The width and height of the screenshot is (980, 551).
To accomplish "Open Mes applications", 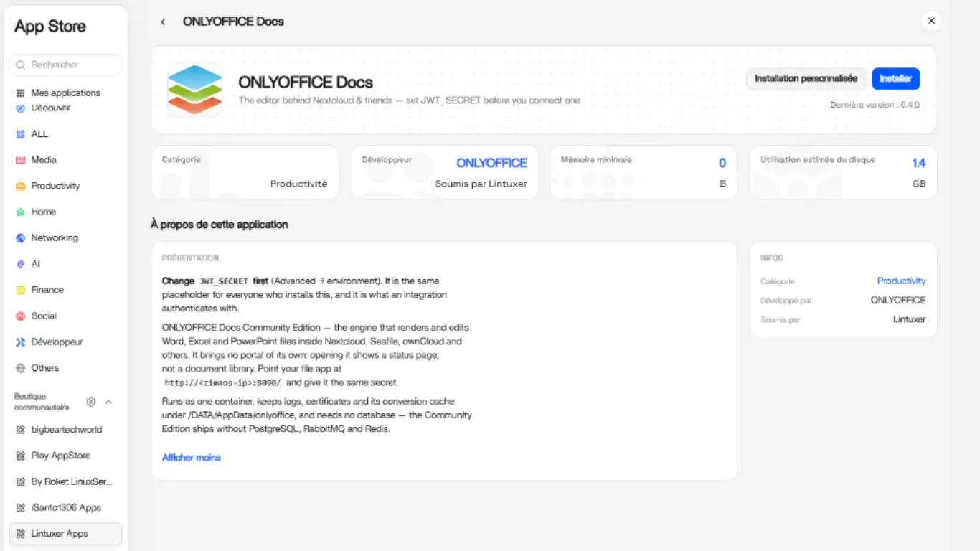I will 65,93.
